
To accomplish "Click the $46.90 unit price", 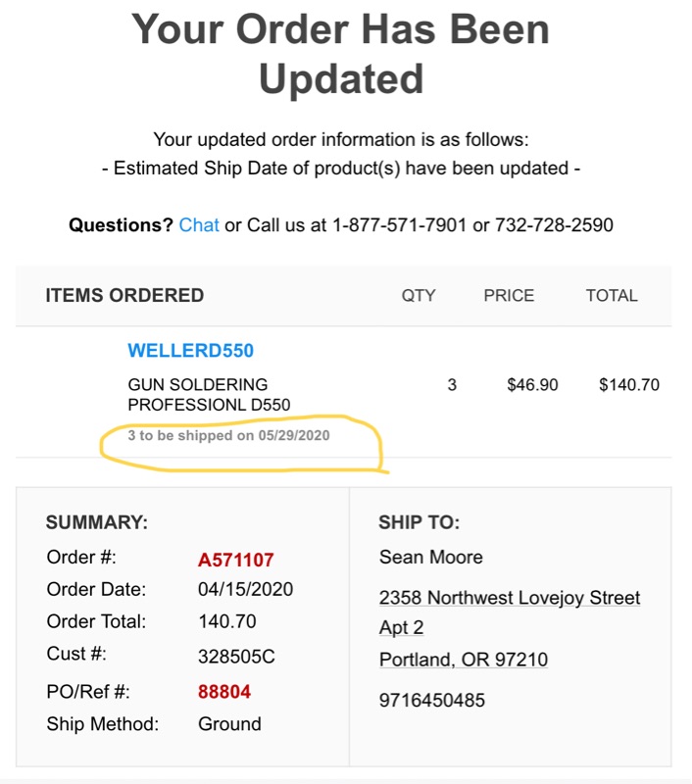I will 532,385.
